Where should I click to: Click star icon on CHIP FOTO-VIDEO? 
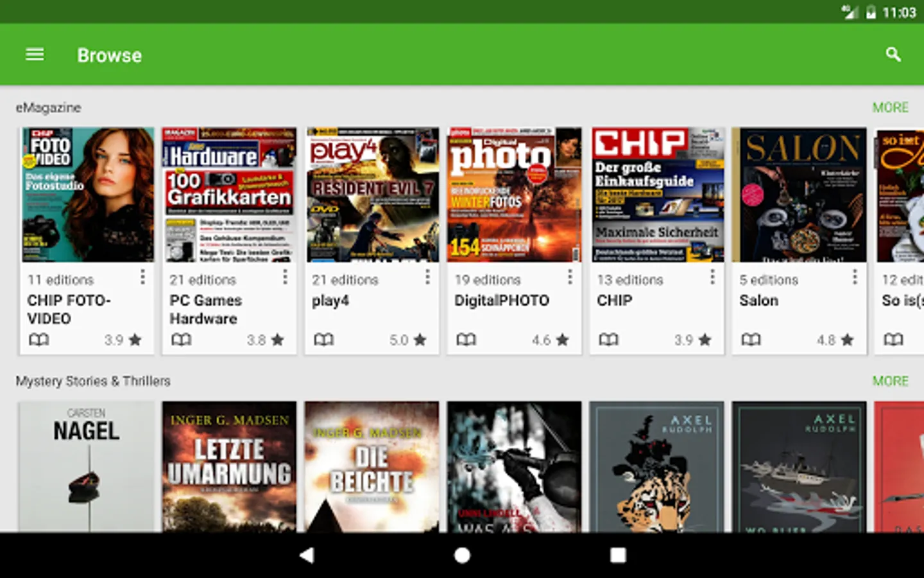[135, 340]
